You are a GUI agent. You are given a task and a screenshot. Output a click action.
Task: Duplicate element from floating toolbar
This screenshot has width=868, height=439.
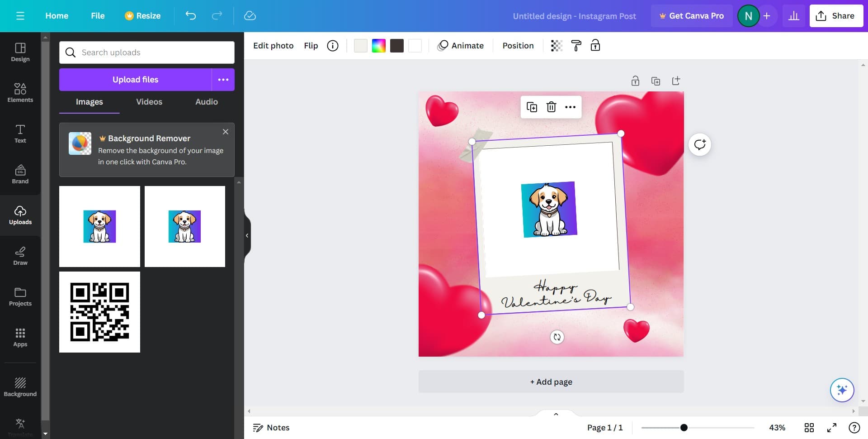532,107
